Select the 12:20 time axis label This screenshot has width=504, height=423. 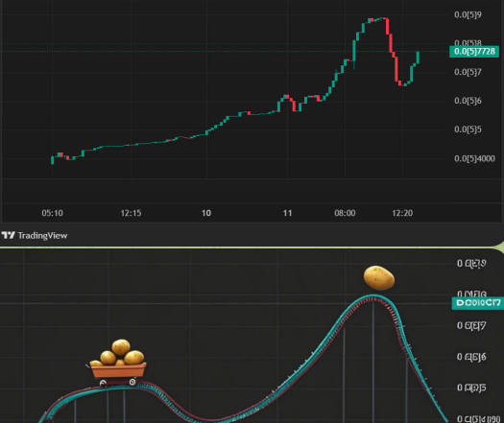(402, 213)
